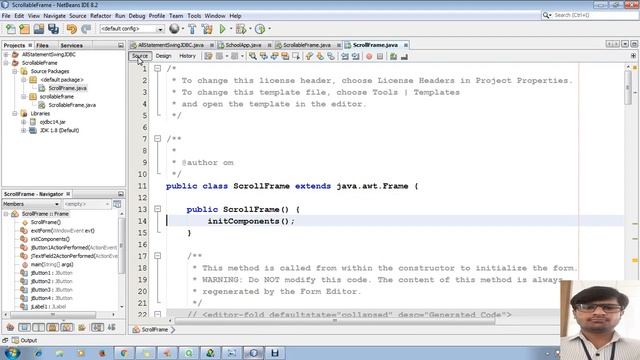640x360 pixels.
Task: Toggle Show Static Members filter in Navigator
Action: 38,327
